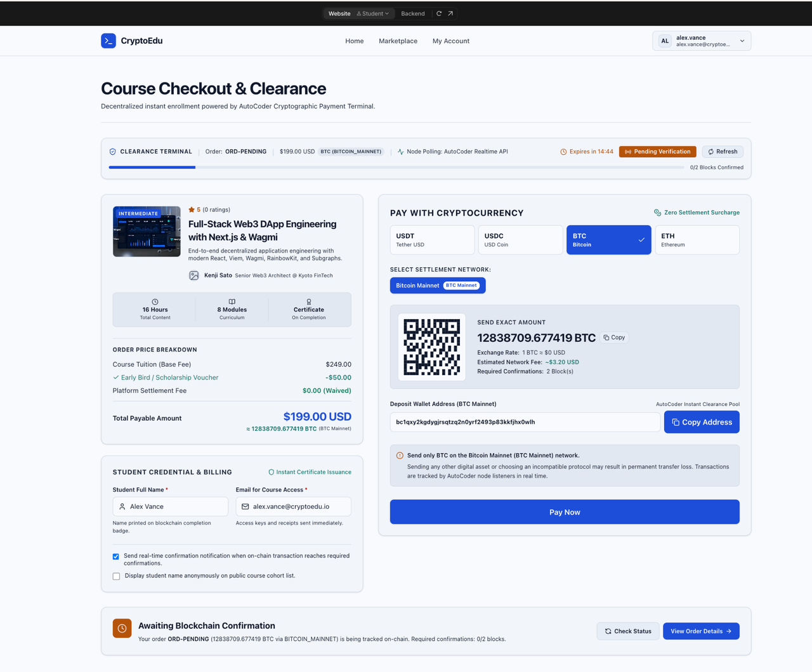Image resolution: width=812 pixels, height=672 pixels.
Task: Click the -$50.00 voucher discount value
Action: [338, 378]
